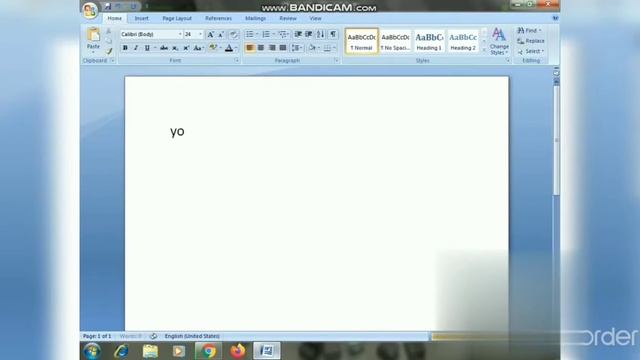
Task: Grow the font size
Action: [x=210, y=35]
